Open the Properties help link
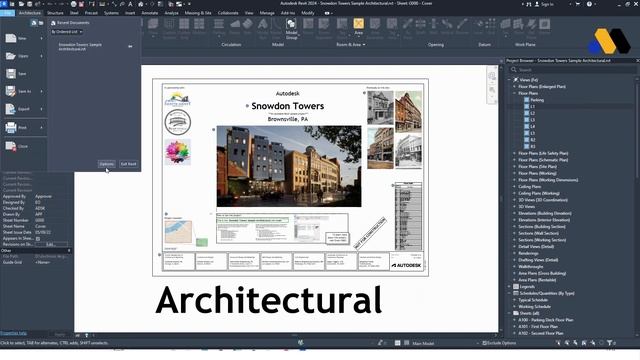 click(13, 333)
